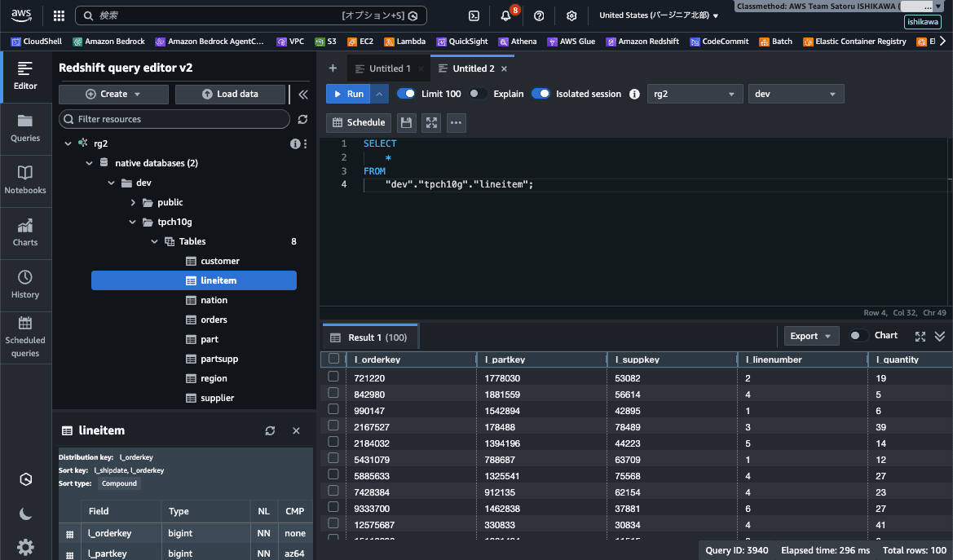Check the row with orderkey 2167527
This screenshot has height=560, width=953.
click(x=333, y=425)
